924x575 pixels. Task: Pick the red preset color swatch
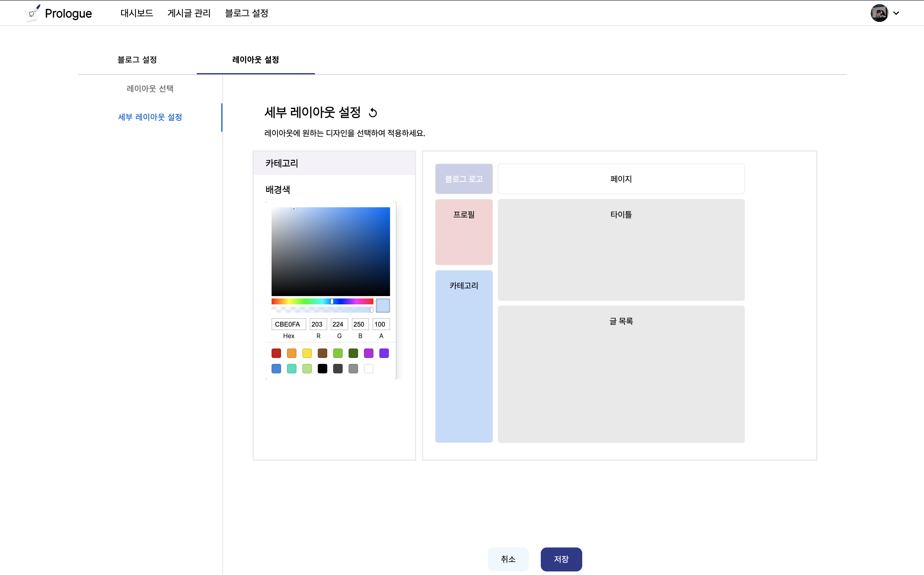pyautogui.click(x=276, y=353)
